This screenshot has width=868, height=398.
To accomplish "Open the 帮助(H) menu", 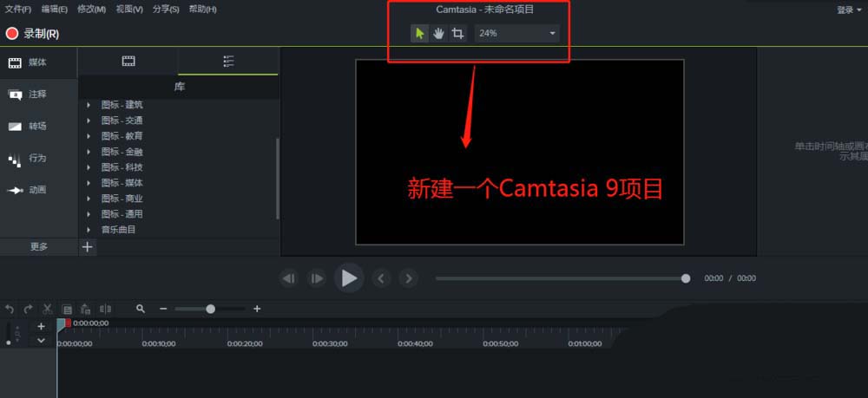I will (x=202, y=10).
